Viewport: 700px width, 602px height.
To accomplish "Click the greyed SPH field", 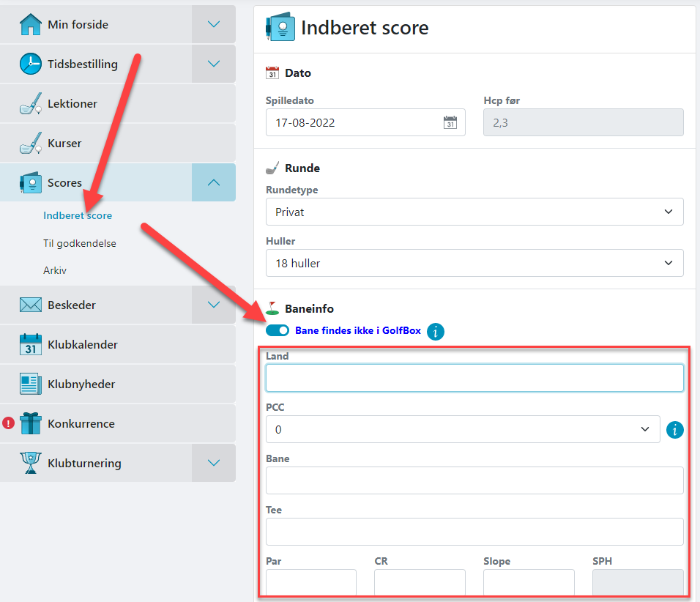I will (x=638, y=582).
